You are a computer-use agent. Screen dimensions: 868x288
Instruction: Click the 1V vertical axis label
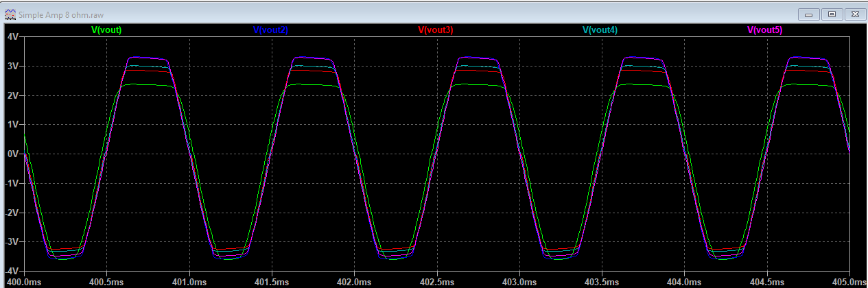pyautogui.click(x=12, y=125)
